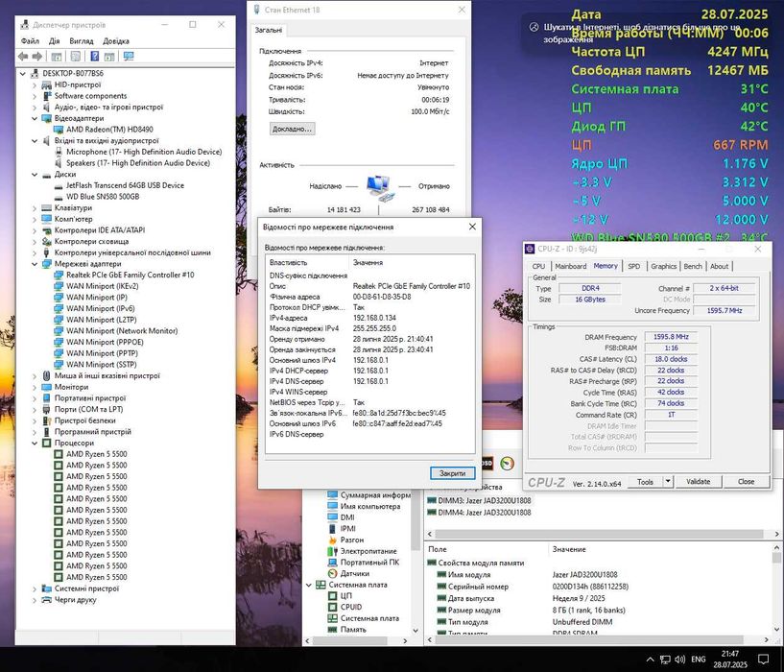
Task: Collapse the Мережеві адаптери tree node
Action: (x=36, y=263)
